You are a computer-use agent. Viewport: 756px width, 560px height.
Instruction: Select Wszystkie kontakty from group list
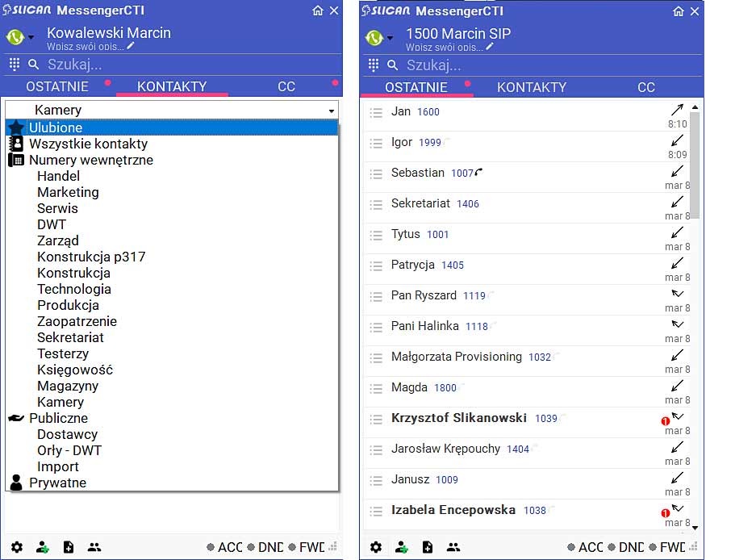88,144
